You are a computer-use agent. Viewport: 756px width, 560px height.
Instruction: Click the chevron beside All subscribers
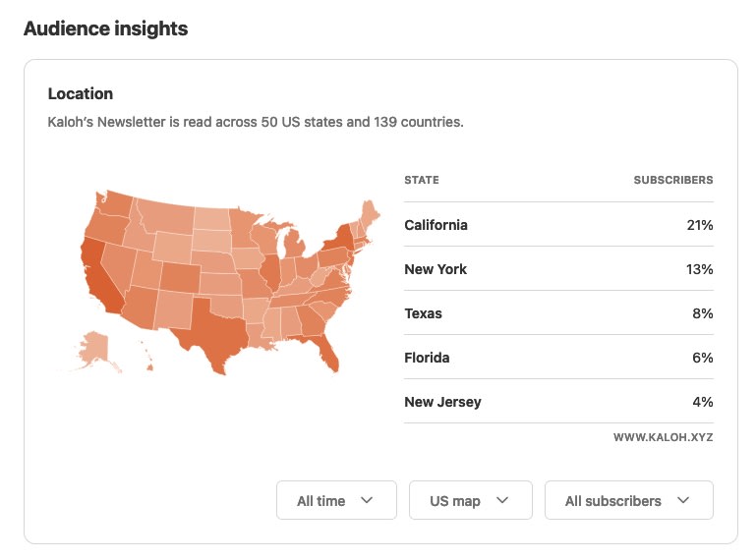pos(682,500)
